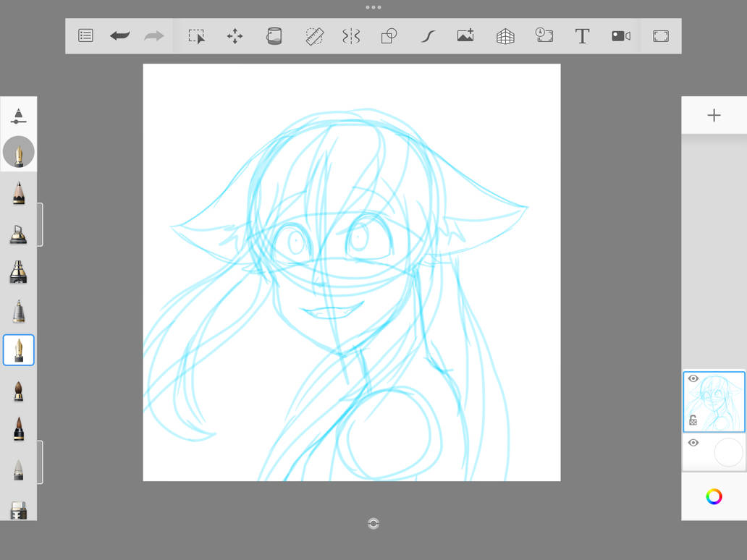Screen dimensions: 747x560
Task: Toggle fullscreen canvas view
Action: coord(659,35)
